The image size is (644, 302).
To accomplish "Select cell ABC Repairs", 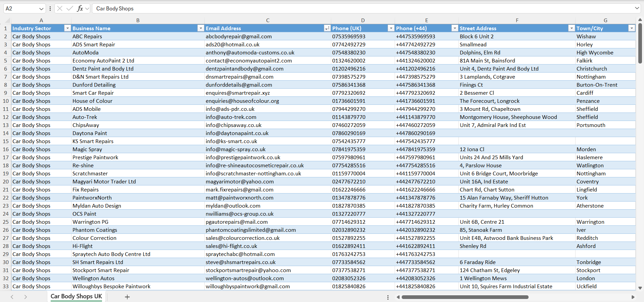I will tap(138, 36).
